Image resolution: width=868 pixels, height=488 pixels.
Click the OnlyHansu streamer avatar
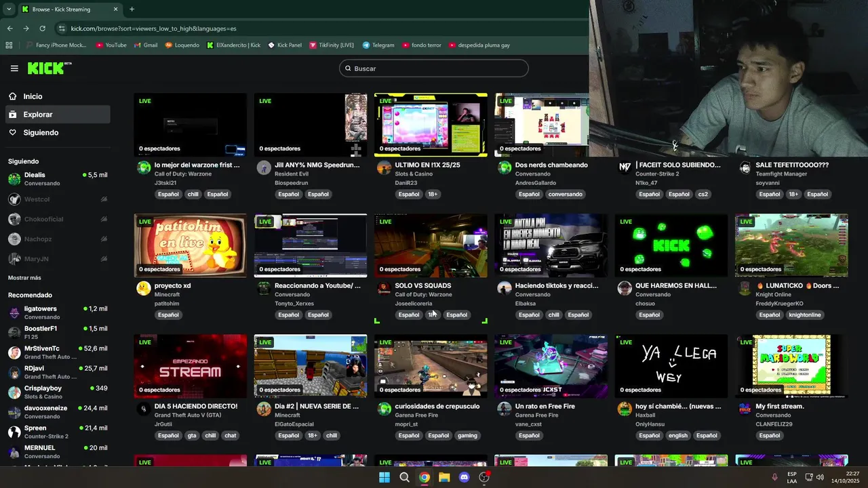(x=625, y=409)
